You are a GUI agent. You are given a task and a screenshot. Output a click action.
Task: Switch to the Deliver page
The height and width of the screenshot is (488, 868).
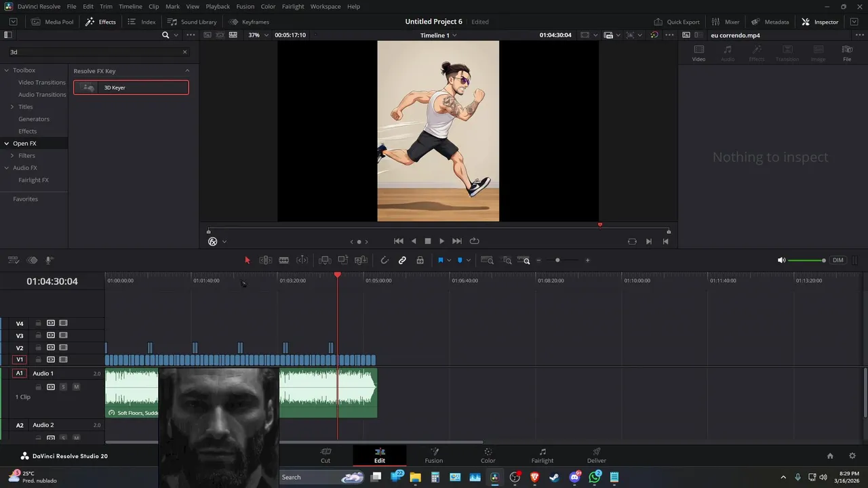coord(597,455)
